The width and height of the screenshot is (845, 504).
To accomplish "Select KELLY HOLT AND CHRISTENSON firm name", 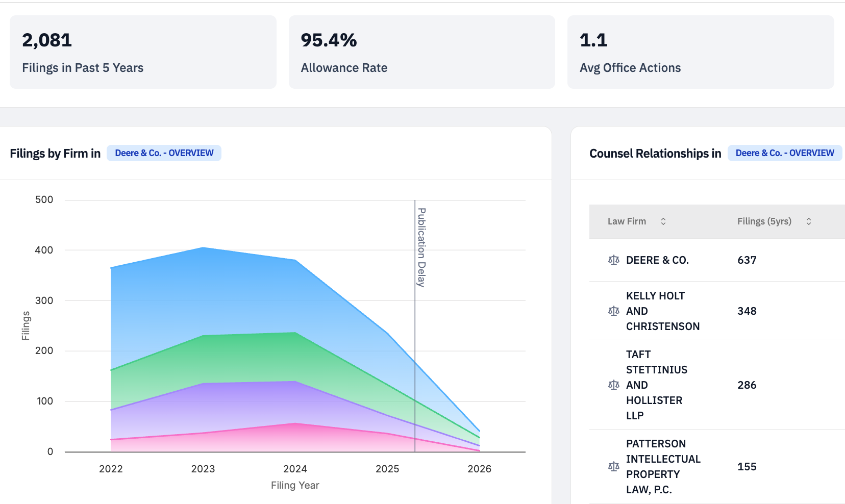I will (x=663, y=311).
